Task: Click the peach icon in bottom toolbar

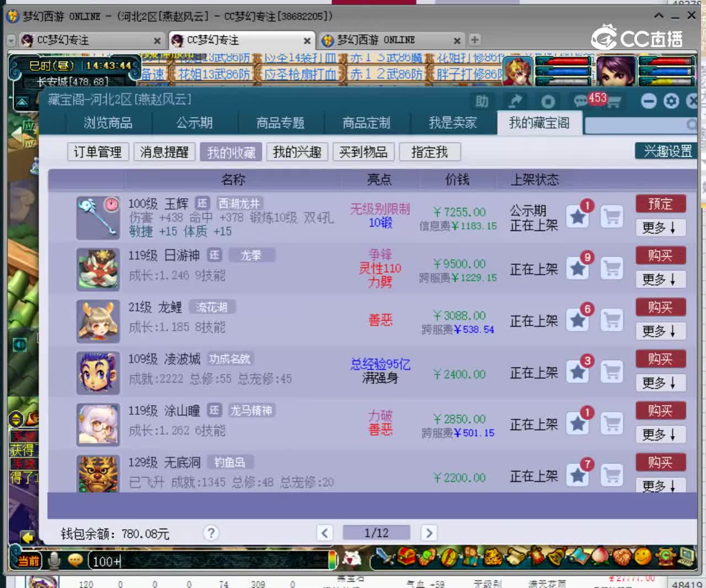Action: (600, 557)
